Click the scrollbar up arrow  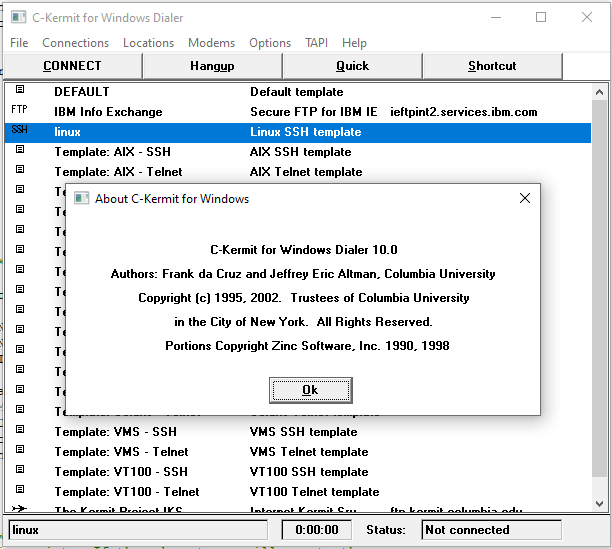(x=600, y=92)
